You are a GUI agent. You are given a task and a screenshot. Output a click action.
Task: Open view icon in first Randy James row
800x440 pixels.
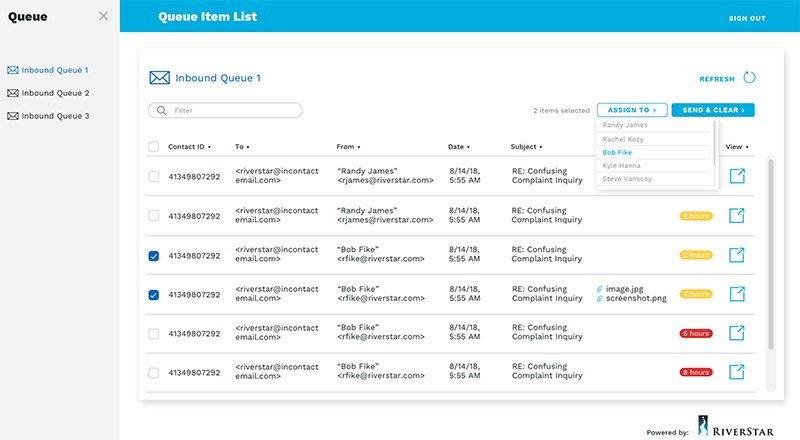click(737, 176)
